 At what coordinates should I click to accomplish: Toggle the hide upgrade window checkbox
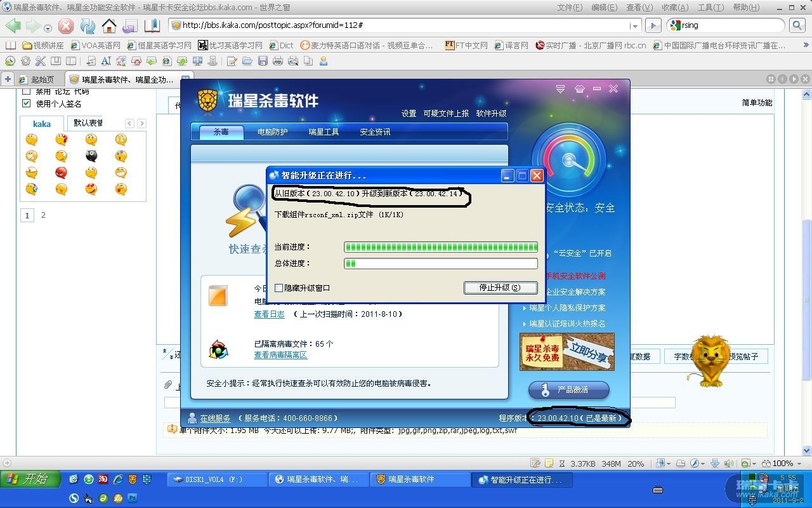[x=278, y=288]
